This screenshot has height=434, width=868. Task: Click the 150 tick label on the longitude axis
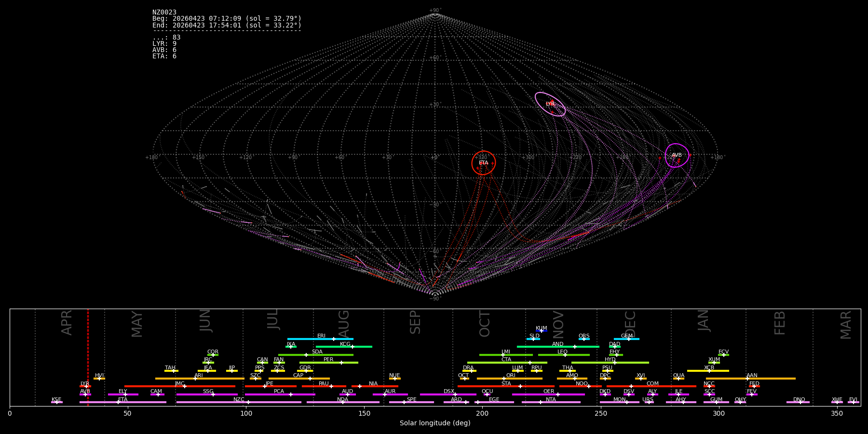(364, 413)
